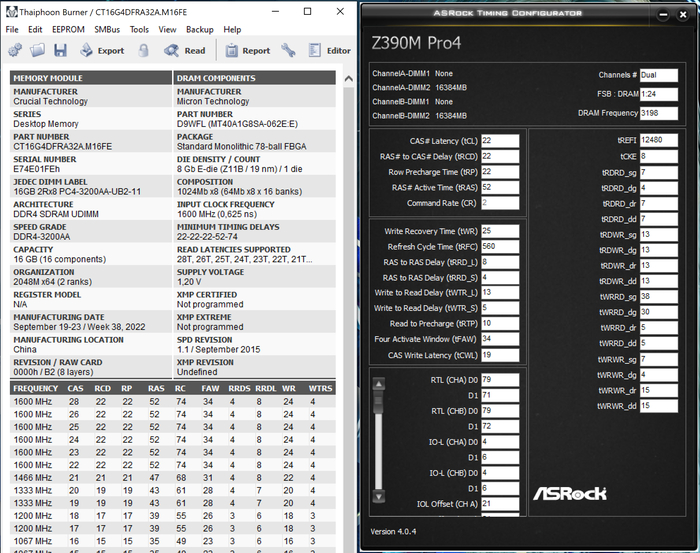
Task: Click the CAS# Latency (tCL) value field
Action: click(x=500, y=141)
